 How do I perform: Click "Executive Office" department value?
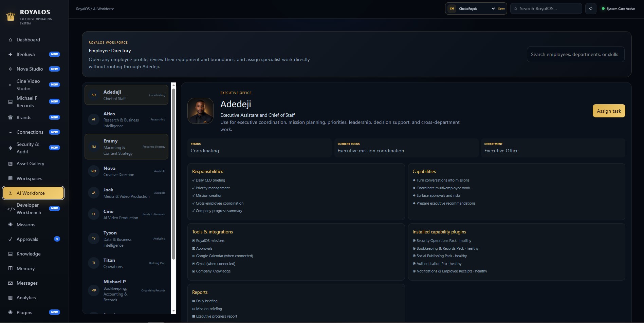click(x=501, y=151)
